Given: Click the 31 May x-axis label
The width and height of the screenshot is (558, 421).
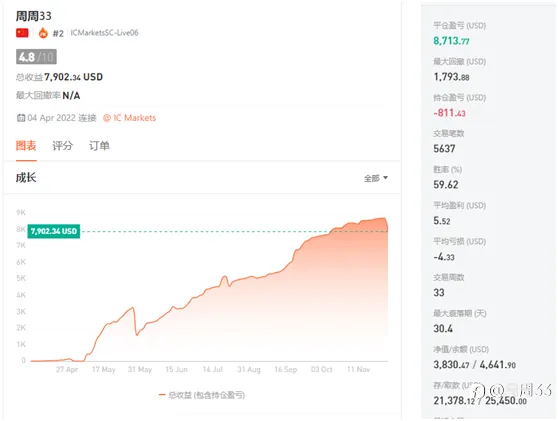Looking at the screenshot, I should 140,369.
